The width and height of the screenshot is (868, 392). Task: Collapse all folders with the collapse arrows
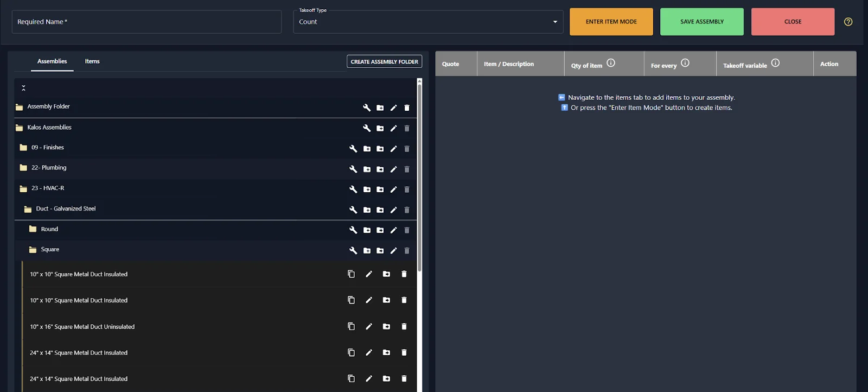pyautogui.click(x=23, y=87)
